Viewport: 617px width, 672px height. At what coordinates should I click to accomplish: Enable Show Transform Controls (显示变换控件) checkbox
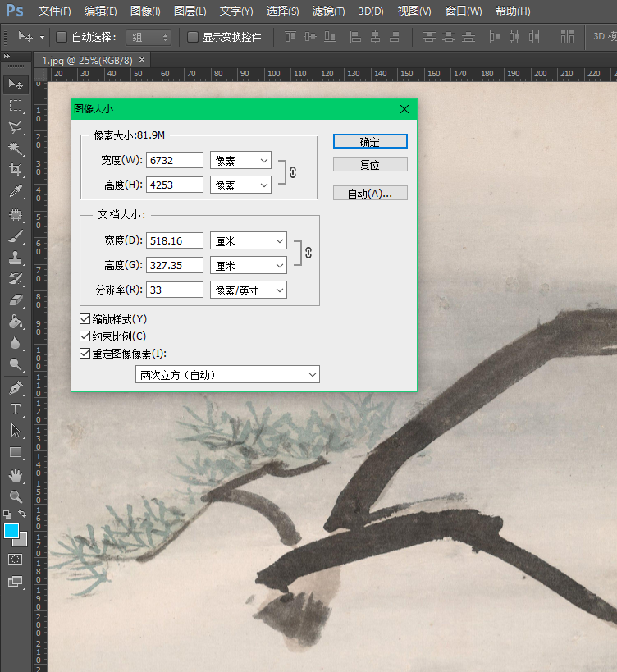[193, 37]
